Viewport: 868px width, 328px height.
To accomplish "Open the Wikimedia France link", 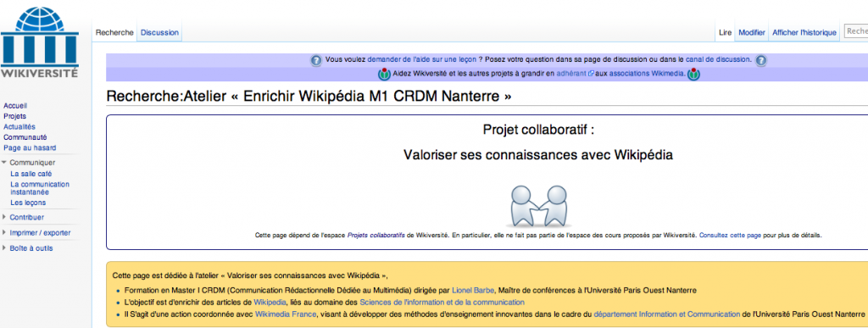I will pyautogui.click(x=285, y=314).
